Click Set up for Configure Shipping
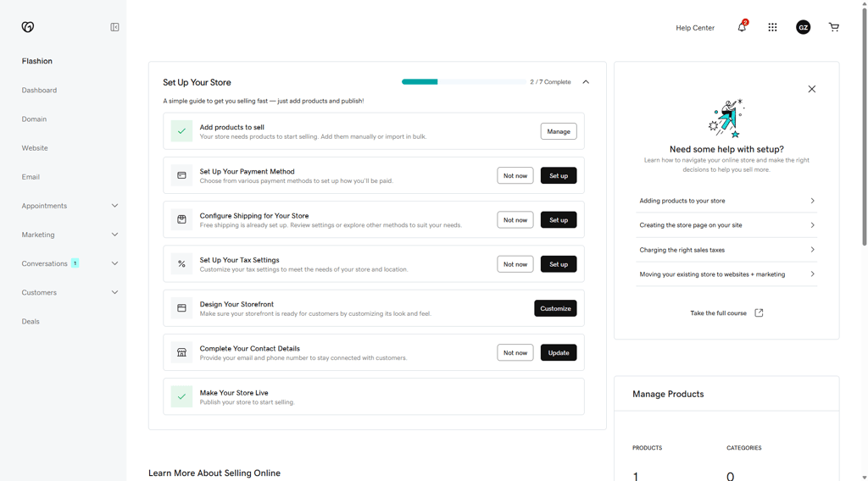 (559, 219)
